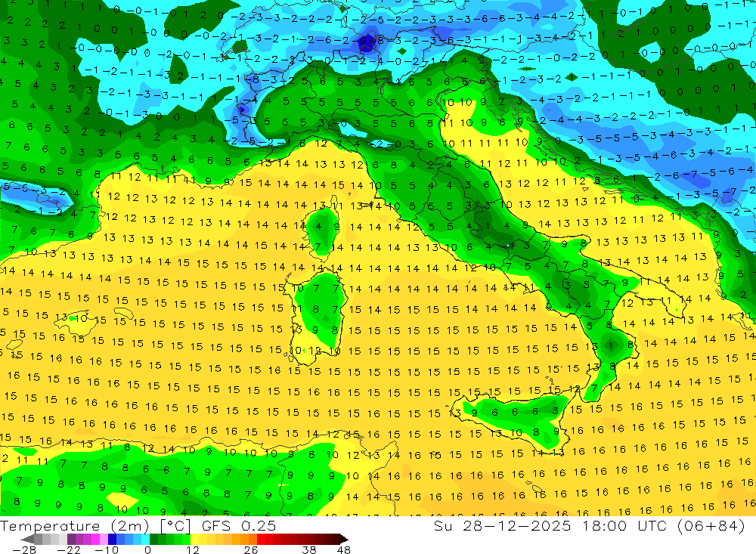Click the left grey arrow end of the color bar
The width and height of the screenshot is (756, 554).
[x=27, y=540]
